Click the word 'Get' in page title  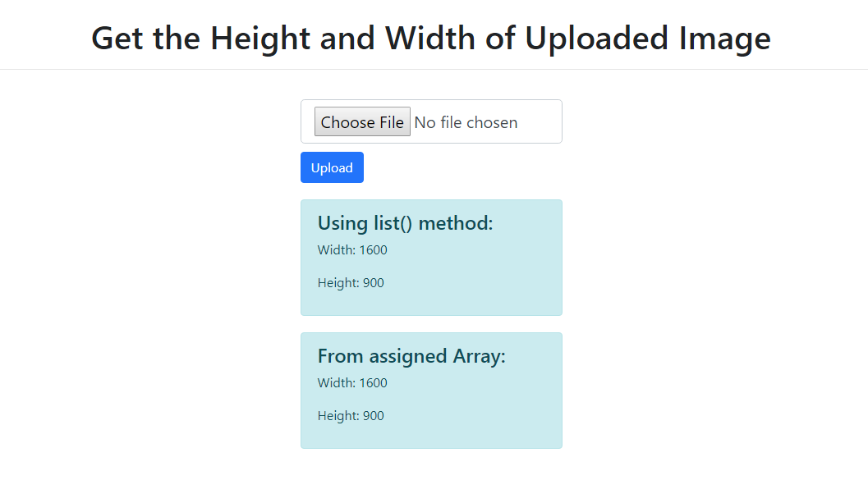(118, 39)
